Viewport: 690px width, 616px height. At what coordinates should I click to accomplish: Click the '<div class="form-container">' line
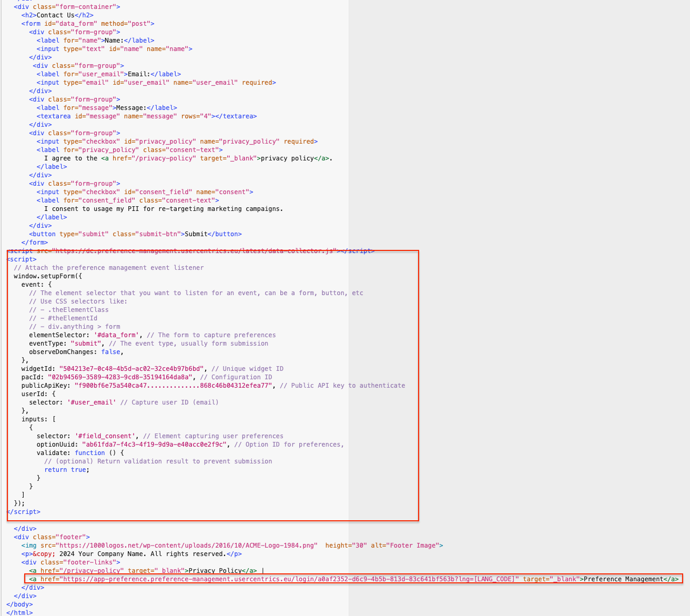tap(67, 7)
